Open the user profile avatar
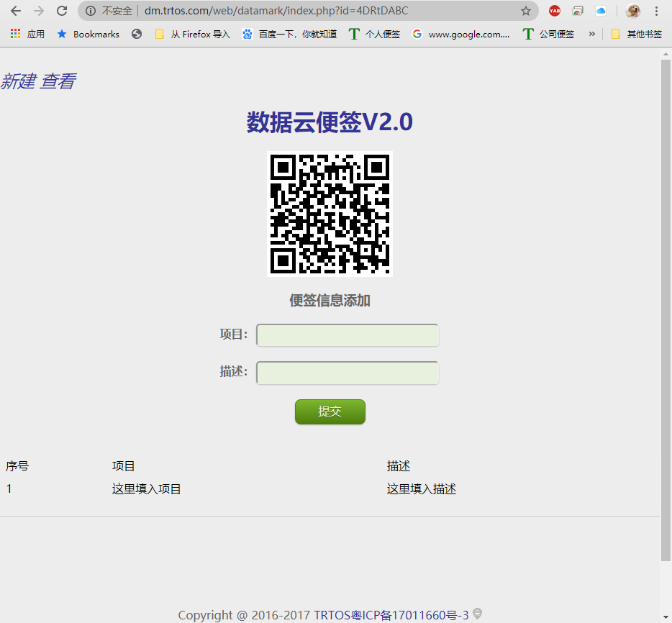The height and width of the screenshot is (623, 672). [x=633, y=11]
